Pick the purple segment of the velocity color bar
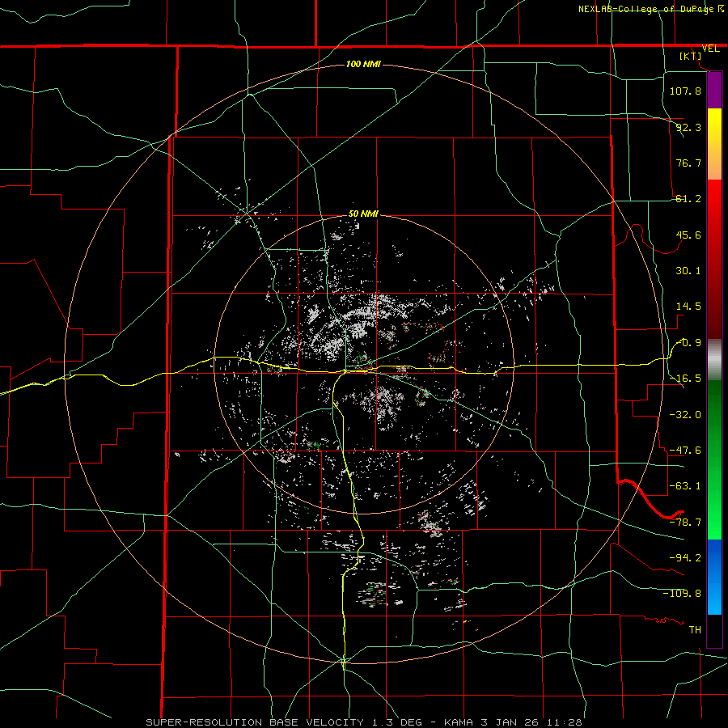 coord(714,91)
